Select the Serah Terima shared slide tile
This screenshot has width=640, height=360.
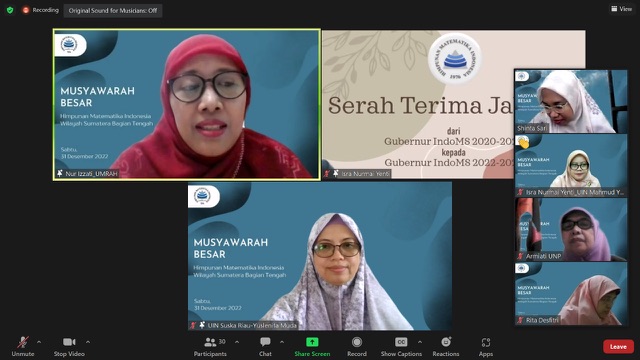coord(418,104)
